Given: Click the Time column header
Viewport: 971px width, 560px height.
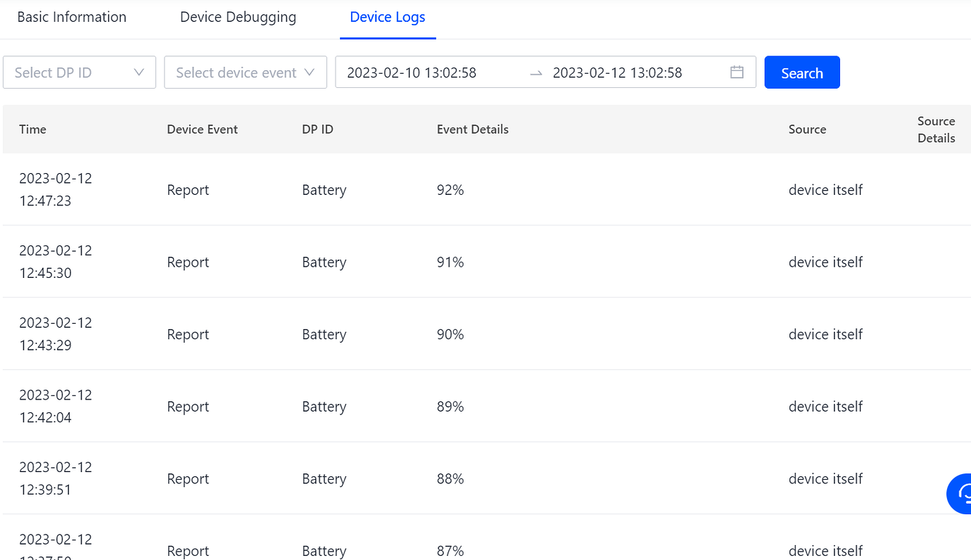Looking at the screenshot, I should pos(32,129).
